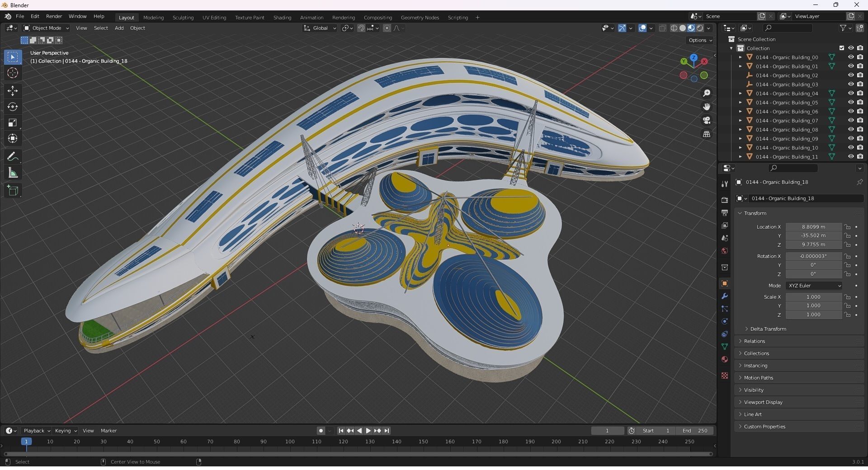This screenshot has height=470, width=868.
Task: Pin the object properties with the pushpin button
Action: pos(860,182)
